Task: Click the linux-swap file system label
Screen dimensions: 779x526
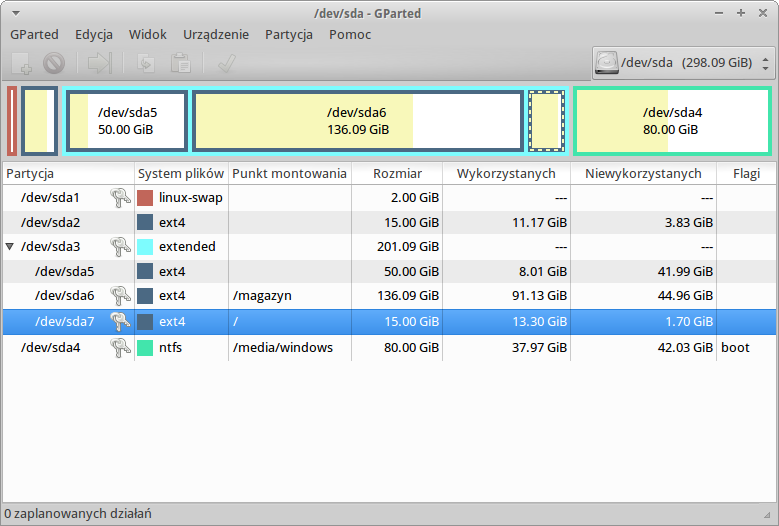Action: 191,198
